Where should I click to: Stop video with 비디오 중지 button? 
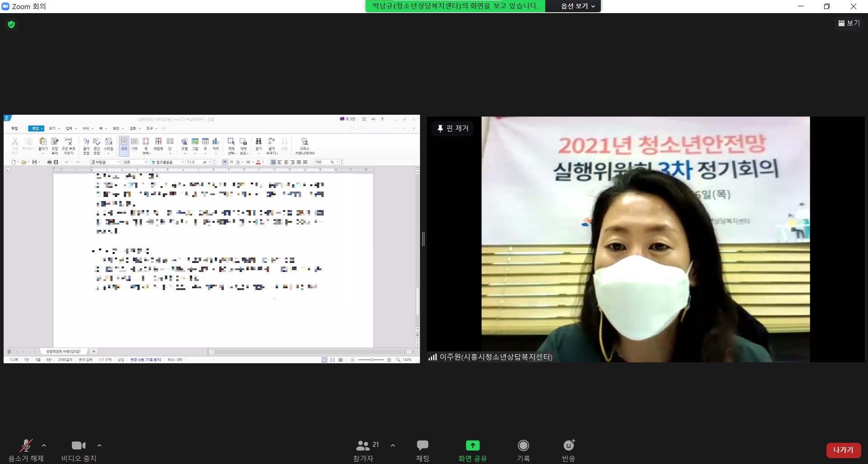[79, 451]
